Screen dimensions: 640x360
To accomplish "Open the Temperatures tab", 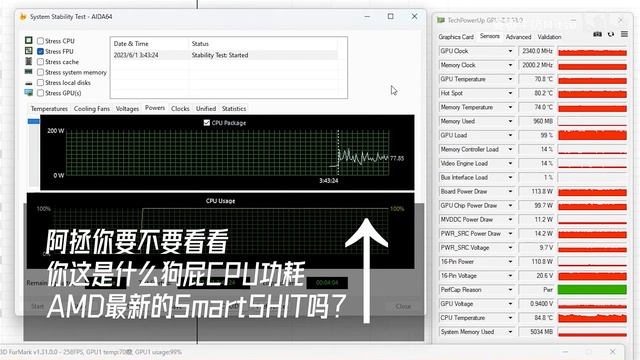I will point(49,109).
